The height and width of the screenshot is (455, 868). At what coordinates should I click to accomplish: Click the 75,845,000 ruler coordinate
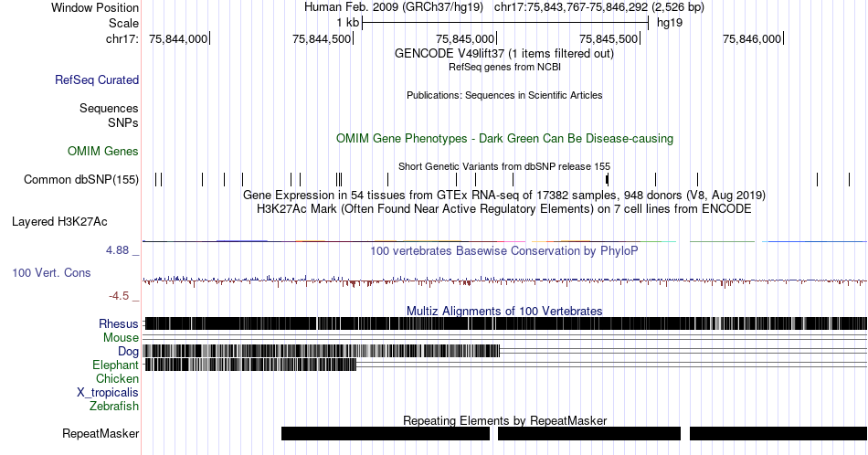coord(465,38)
